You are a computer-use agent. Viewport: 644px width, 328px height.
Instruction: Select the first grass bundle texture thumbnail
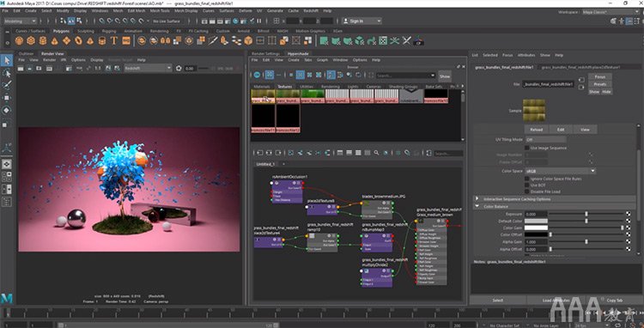click(x=263, y=96)
